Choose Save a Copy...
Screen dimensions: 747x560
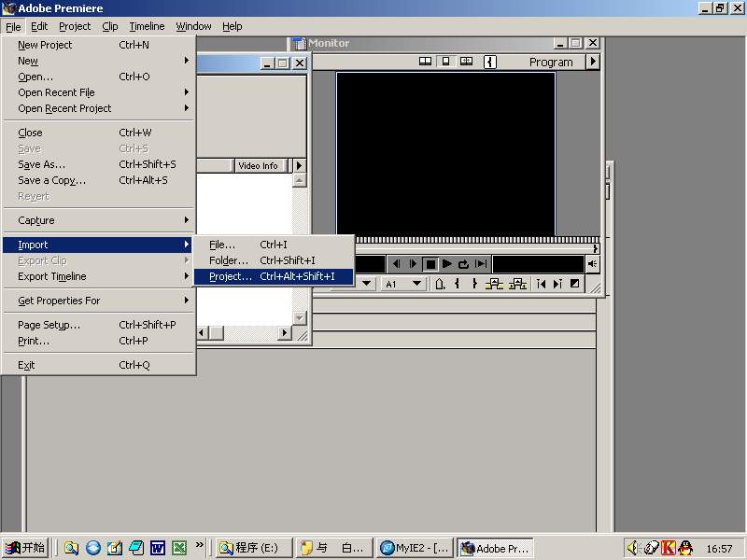tap(99, 180)
